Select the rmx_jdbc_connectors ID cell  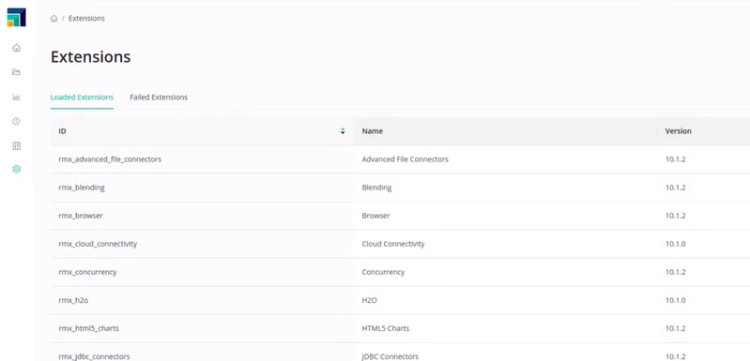click(94, 357)
